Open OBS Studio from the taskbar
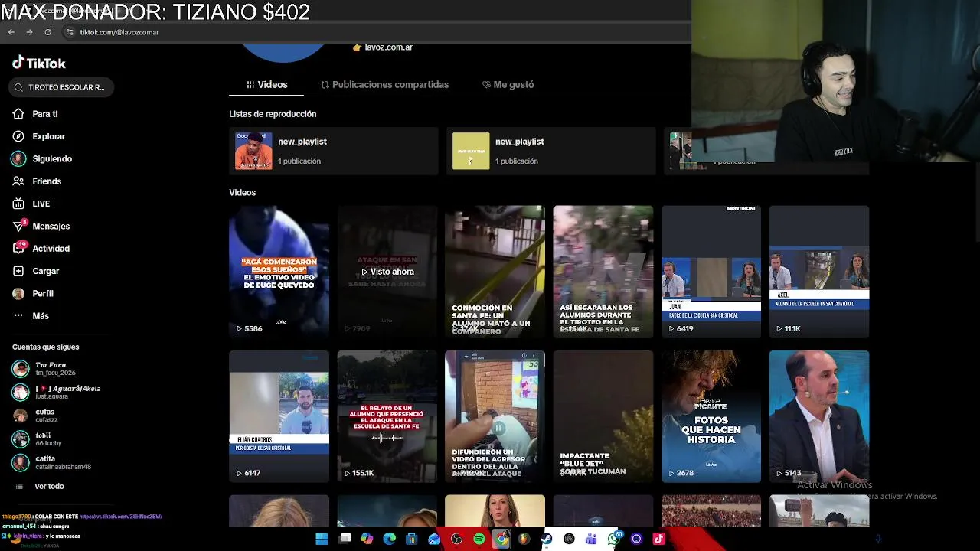Screen dimensions: 980x551 click(457, 539)
